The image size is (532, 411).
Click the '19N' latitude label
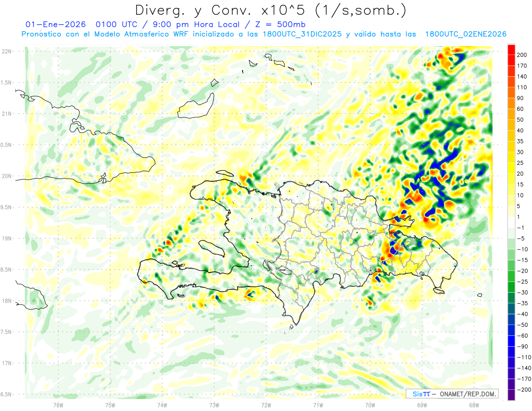pyautogui.click(x=7, y=239)
